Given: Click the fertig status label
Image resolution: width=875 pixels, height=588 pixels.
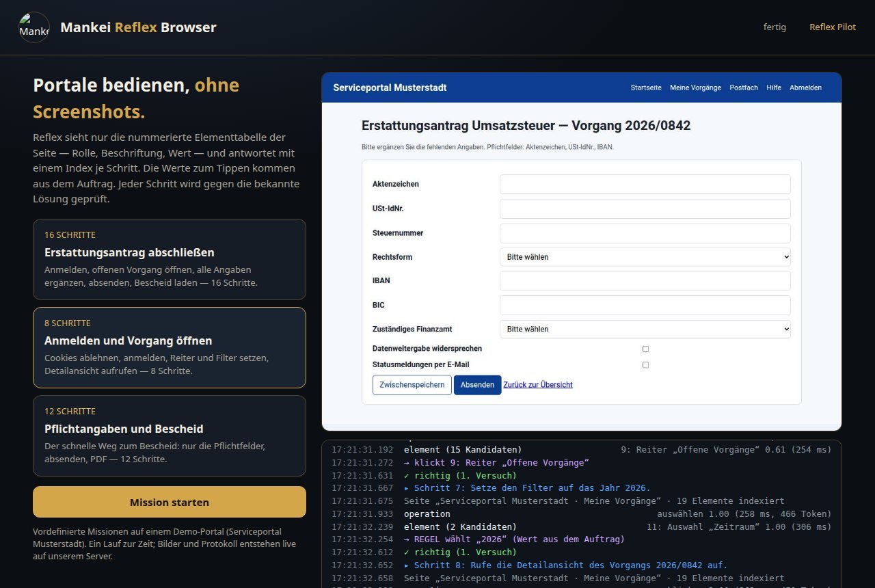Looking at the screenshot, I should [775, 27].
